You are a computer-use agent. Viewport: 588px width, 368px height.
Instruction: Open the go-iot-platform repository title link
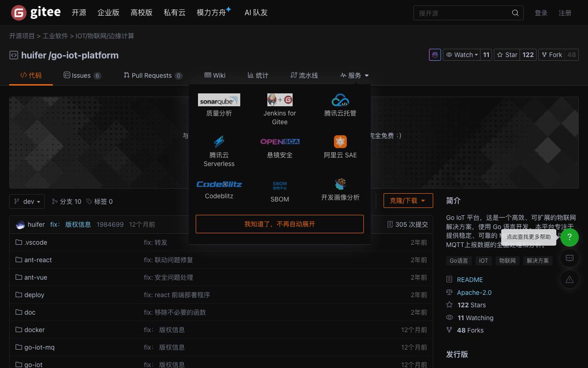[x=85, y=55]
